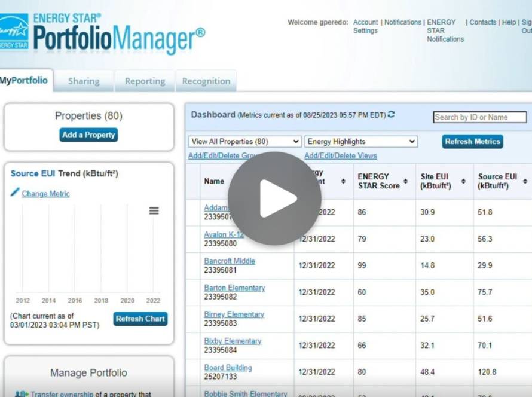Open Account Settings link

[x=365, y=26]
